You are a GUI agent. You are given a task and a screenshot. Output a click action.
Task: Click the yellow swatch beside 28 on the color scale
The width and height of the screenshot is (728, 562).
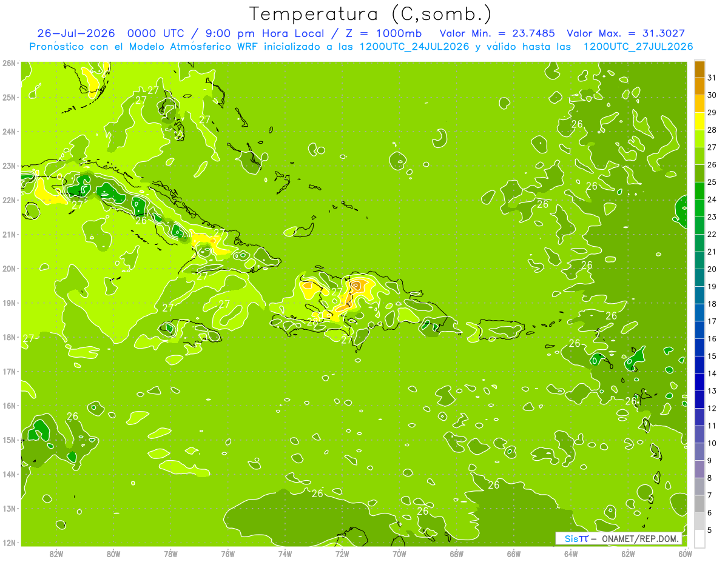(x=699, y=122)
